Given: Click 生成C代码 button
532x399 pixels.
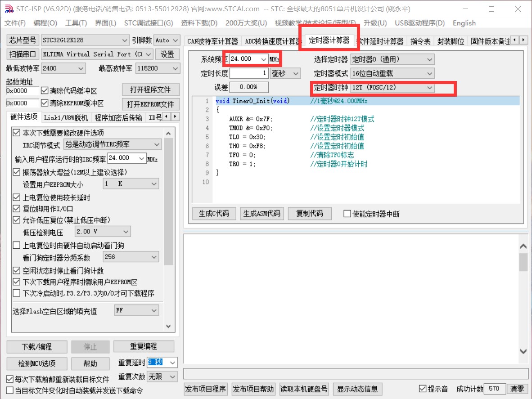Looking at the screenshot, I should [x=214, y=214].
